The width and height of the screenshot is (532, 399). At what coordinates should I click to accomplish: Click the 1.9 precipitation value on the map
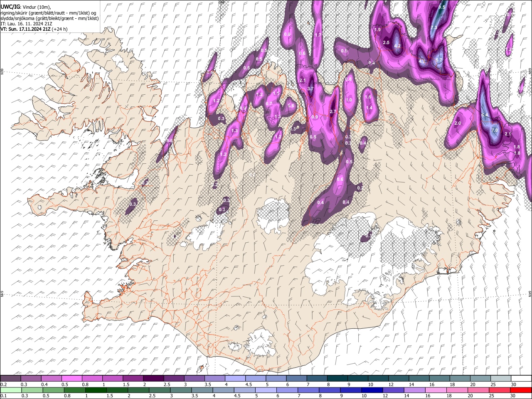click(378, 30)
